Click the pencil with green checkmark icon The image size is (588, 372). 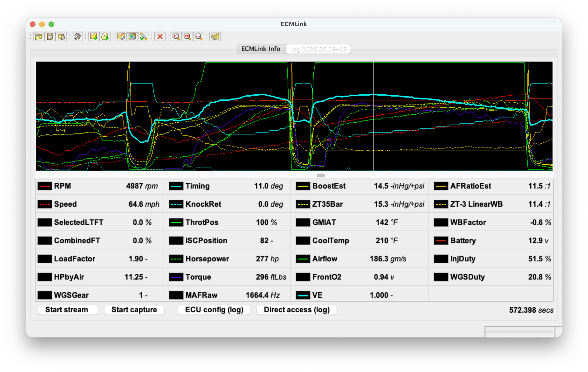point(143,36)
